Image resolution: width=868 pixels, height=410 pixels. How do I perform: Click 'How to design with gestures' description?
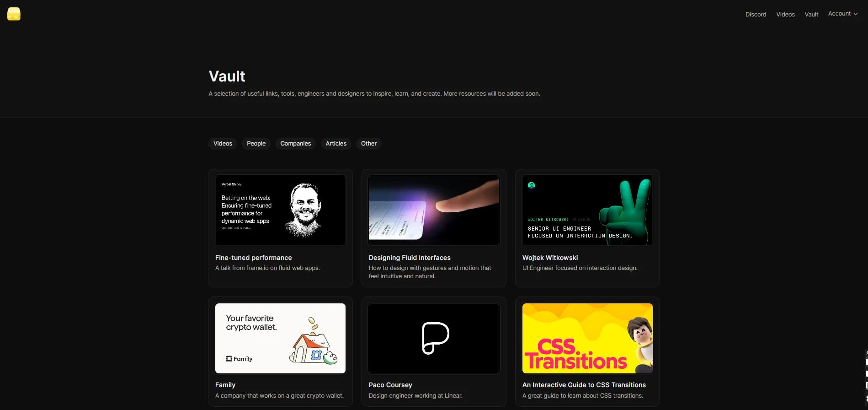coord(430,272)
